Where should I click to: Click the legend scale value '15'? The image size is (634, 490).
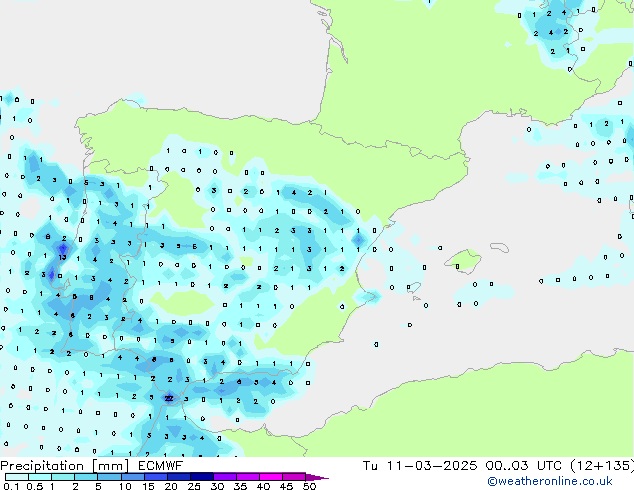pyautogui.click(x=148, y=486)
